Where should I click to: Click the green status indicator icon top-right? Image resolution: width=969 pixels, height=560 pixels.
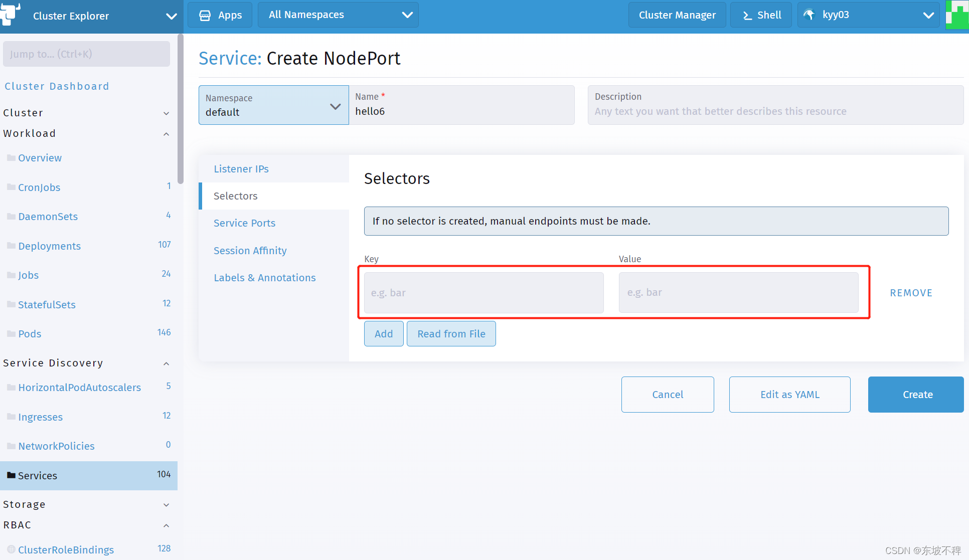coord(957,15)
